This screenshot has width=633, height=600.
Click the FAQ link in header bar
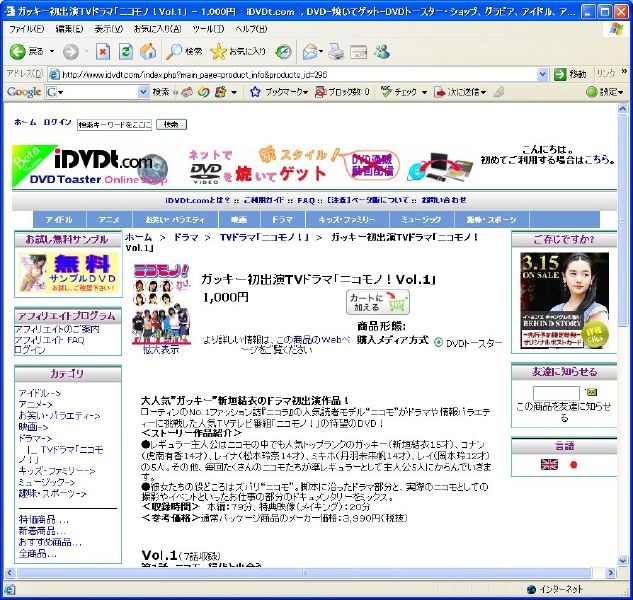tap(306, 200)
